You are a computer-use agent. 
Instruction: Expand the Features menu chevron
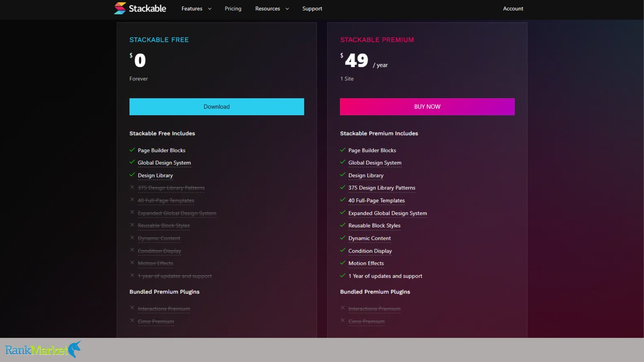[x=210, y=9]
